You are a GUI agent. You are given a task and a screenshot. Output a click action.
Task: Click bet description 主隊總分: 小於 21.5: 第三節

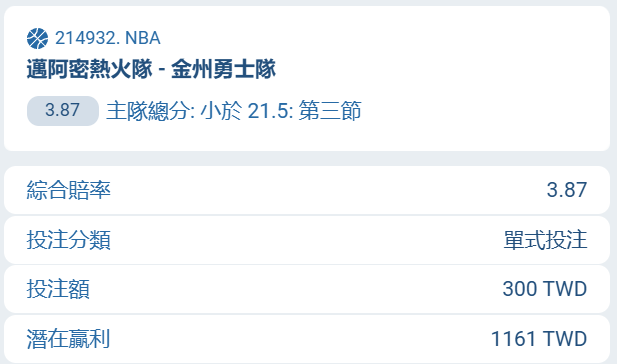(x=234, y=111)
